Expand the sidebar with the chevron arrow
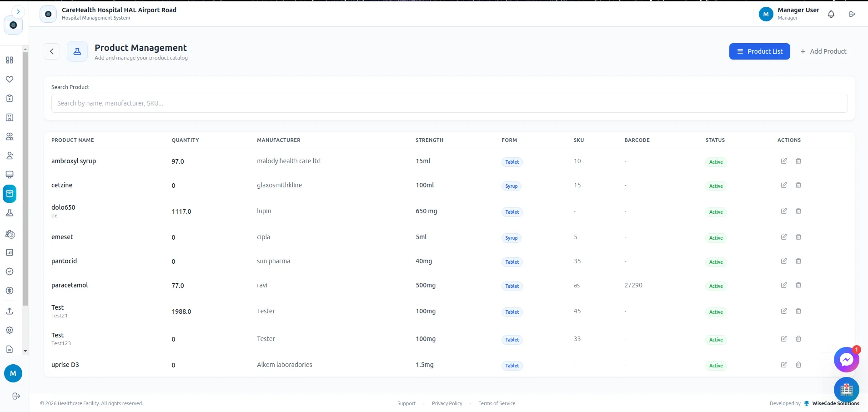The height and width of the screenshot is (412, 868). [x=18, y=12]
